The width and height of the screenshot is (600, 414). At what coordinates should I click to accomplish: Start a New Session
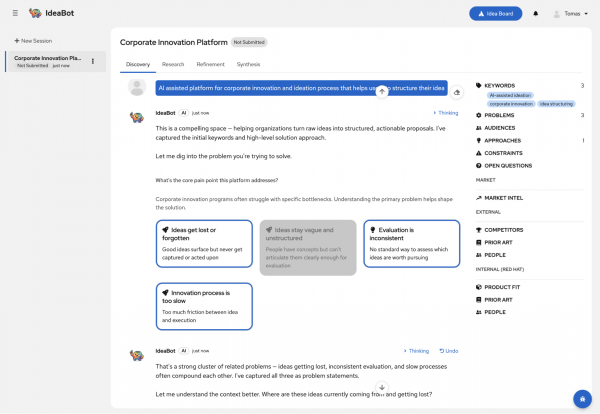pyautogui.click(x=33, y=41)
